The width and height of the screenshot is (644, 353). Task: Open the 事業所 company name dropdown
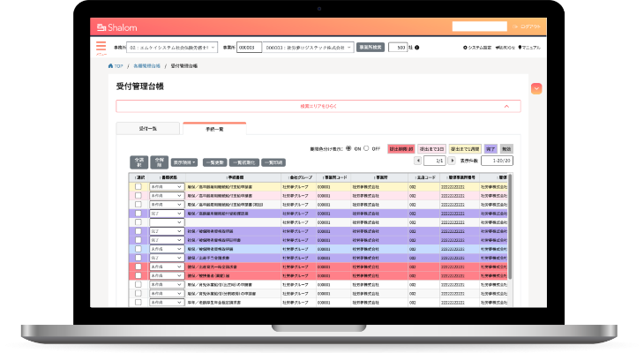[x=308, y=48]
